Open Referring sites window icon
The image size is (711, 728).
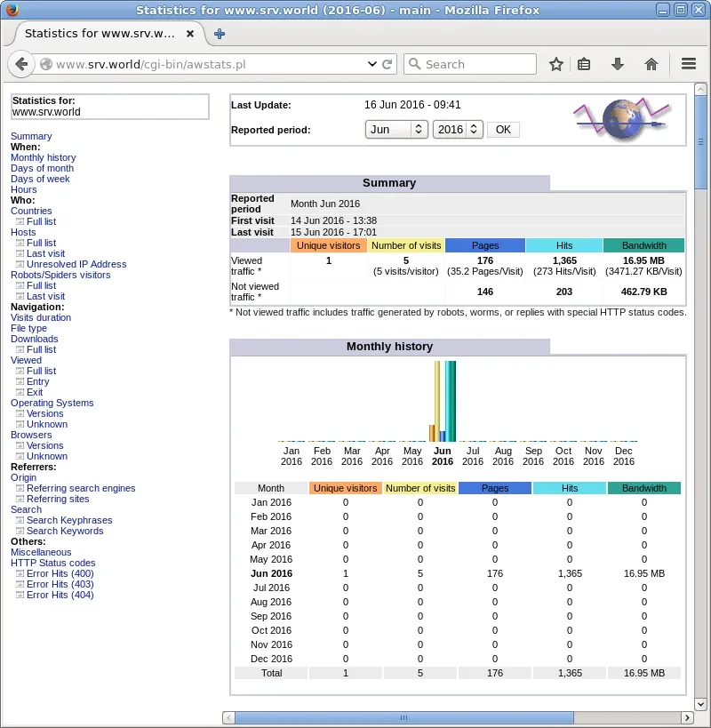pyautogui.click(x=20, y=499)
